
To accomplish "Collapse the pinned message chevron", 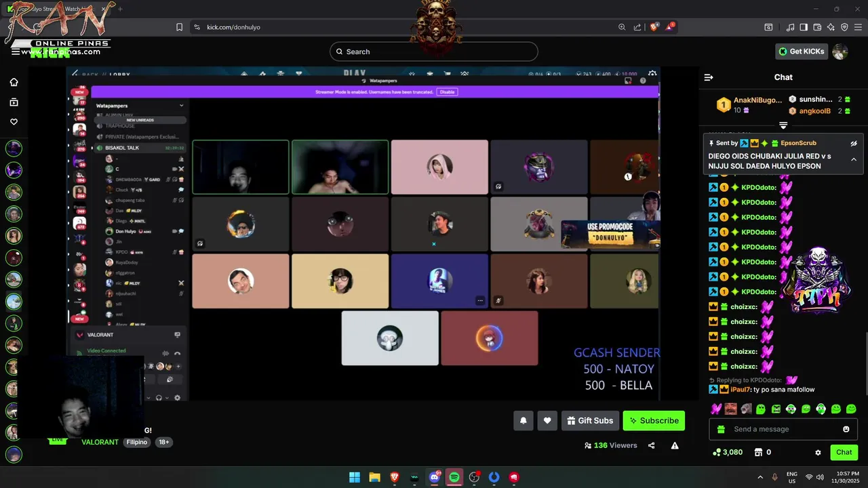I will pyautogui.click(x=854, y=160).
